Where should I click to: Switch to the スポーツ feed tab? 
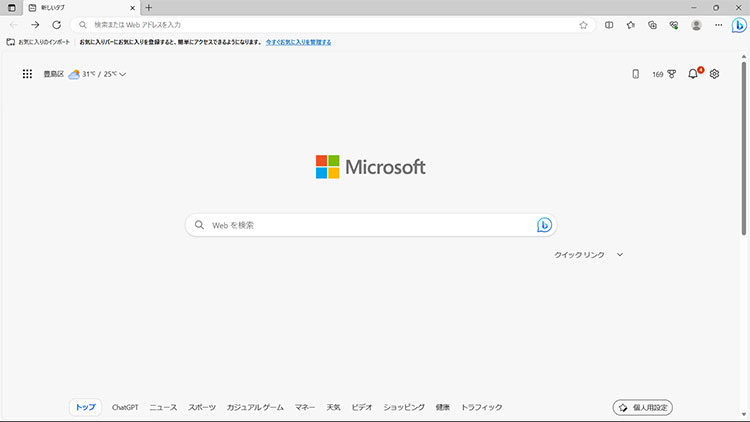[202, 407]
